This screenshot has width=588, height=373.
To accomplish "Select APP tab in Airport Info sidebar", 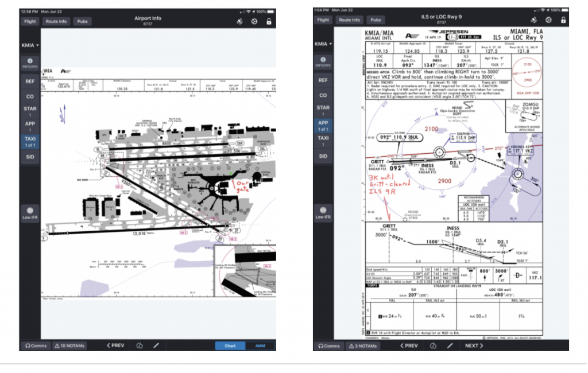I will (x=30, y=126).
